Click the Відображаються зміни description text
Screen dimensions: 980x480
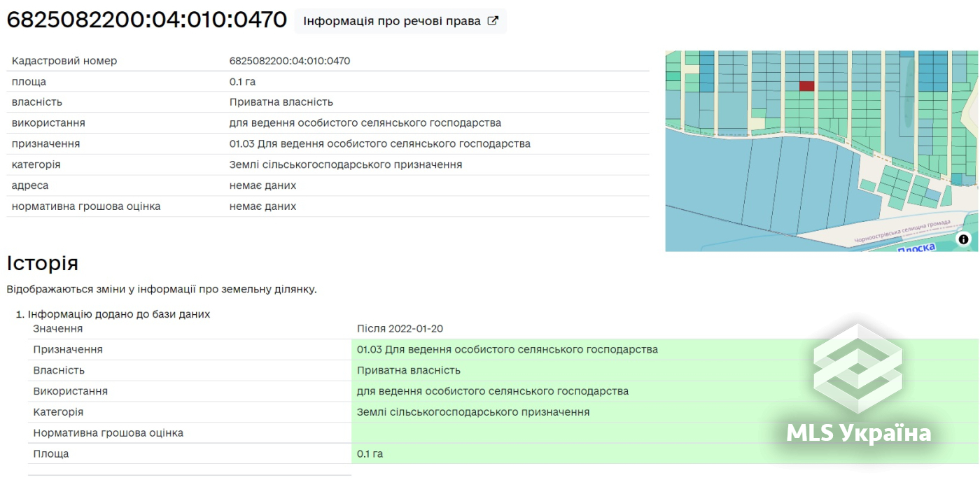pos(162,289)
